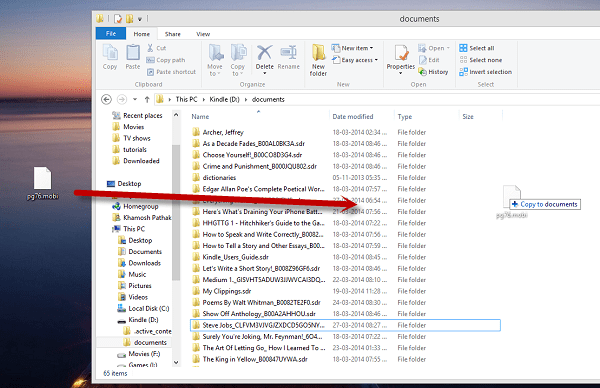Open the Move to command
600x388 pixels.
(215, 60)
